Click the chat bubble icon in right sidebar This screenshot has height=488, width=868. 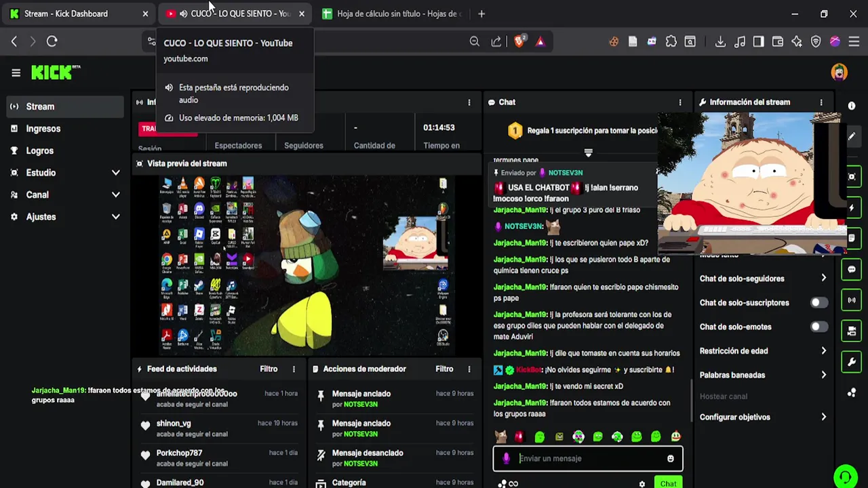coord(852,269)
